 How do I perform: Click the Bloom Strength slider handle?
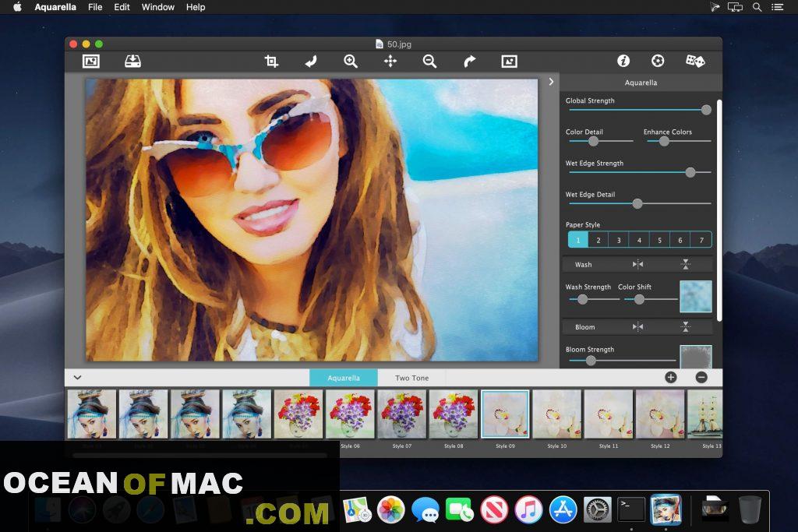click(x=591, y=361)
